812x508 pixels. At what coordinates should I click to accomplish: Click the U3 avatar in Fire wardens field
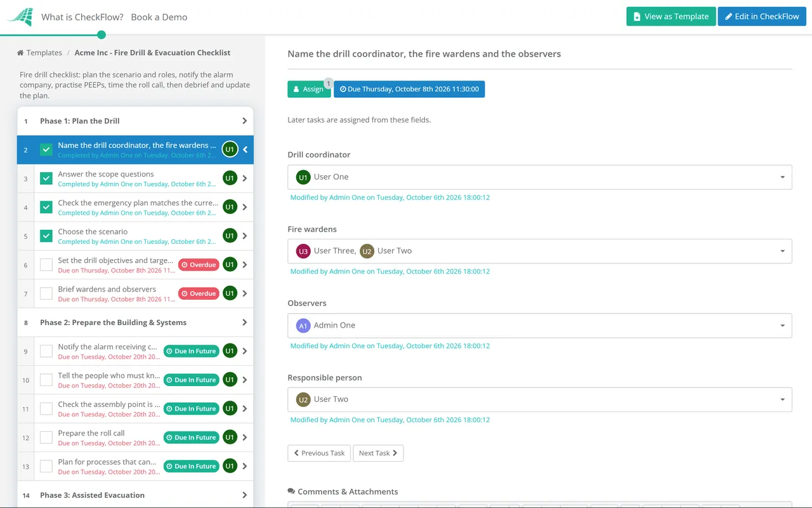click(x=303, y=251)
